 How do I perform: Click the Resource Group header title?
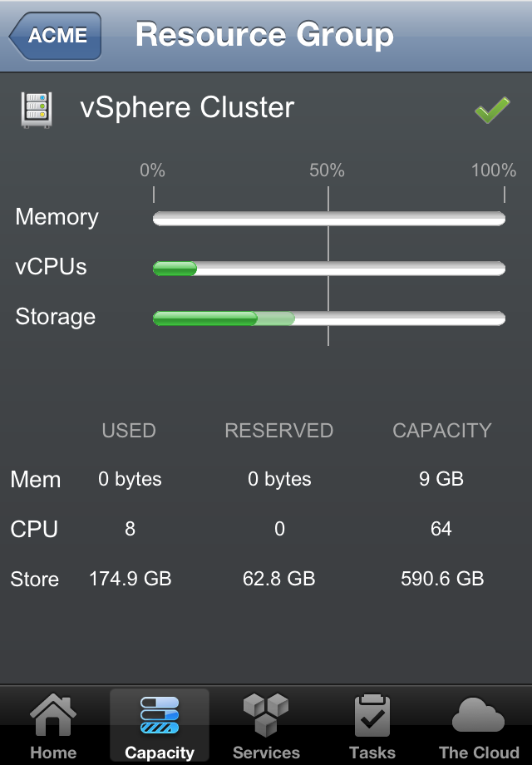264,35
